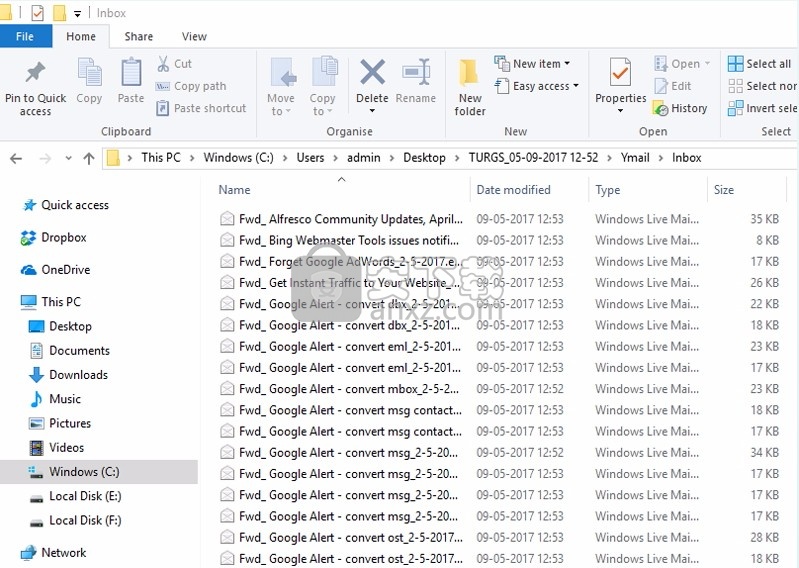Screen dimensions: 799x568
Task: Create a folder with the New folder icon
Action: click(470, 78)
